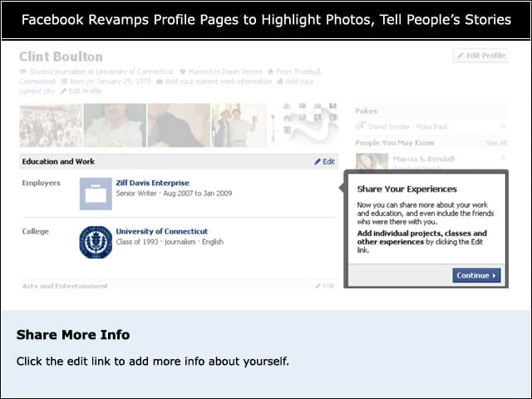Screen dimensions: 532x399
Task: Dismiss the Marcia S. Kendall suggestion
Action: point(503,157)
